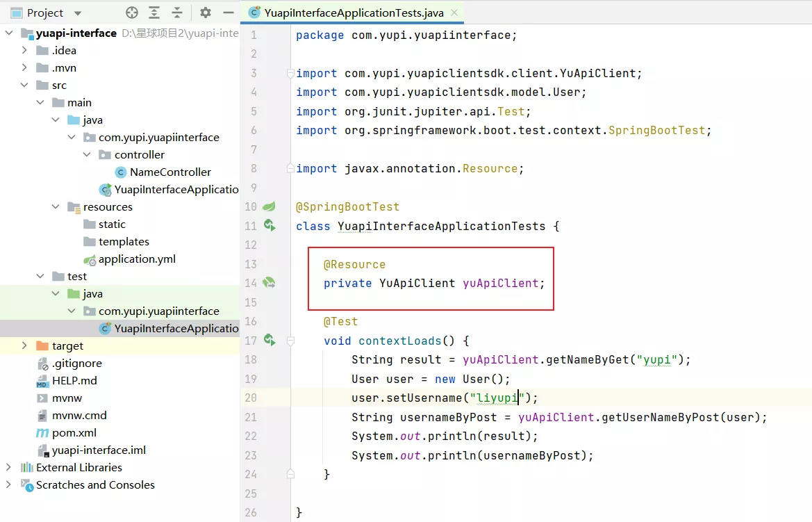
Task: Select the YuapiInterfaceApplicationTests.java editor tab
Action: tap(354, 13)
